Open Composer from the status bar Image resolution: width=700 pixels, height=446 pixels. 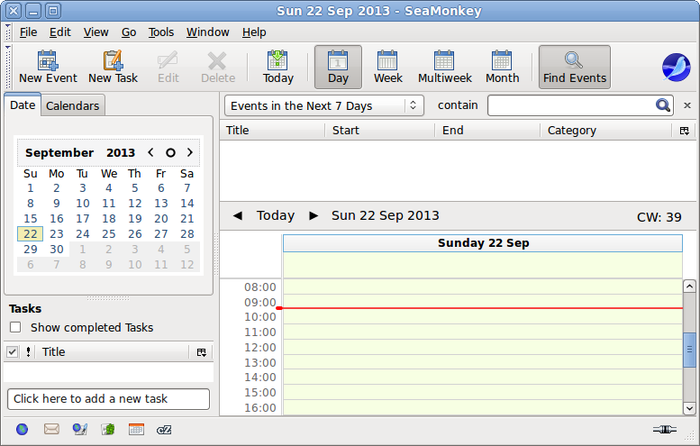[x=80, y=429]
